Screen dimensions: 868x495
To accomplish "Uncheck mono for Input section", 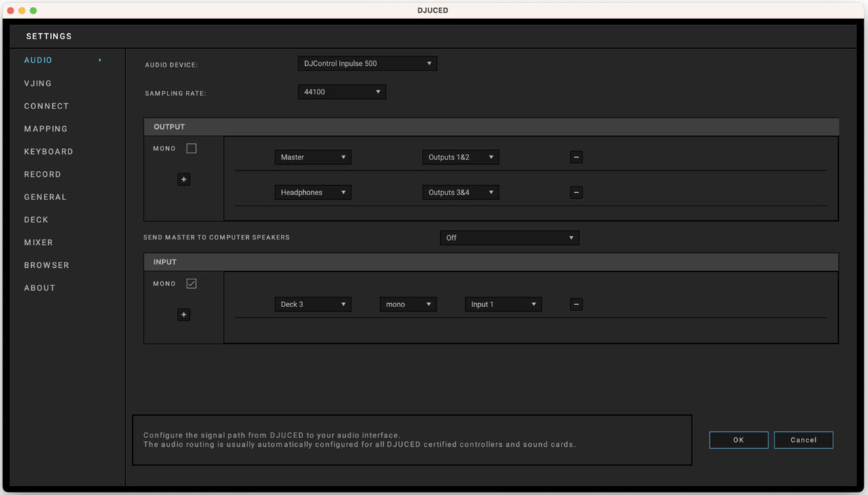I will click(191, 283).
